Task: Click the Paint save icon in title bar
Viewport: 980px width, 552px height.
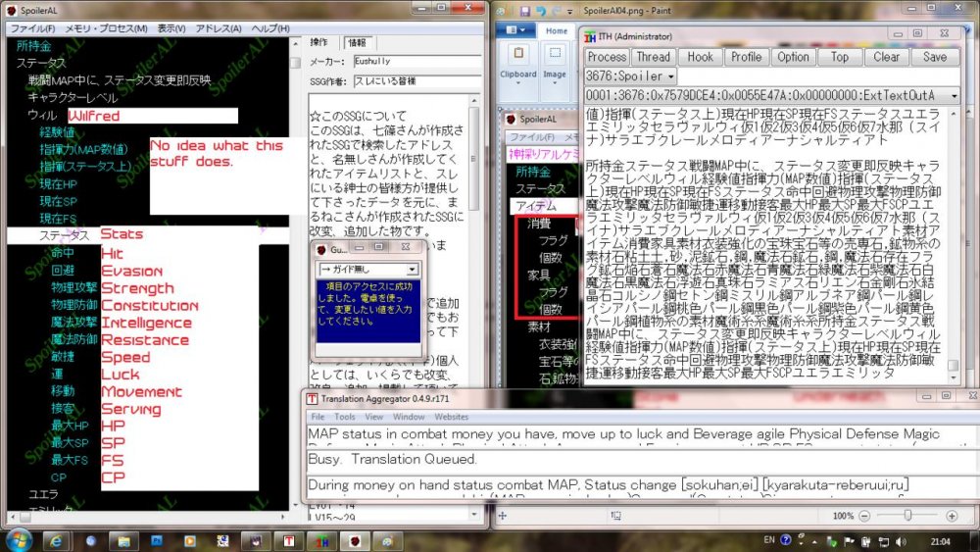Action: [525, 10]
